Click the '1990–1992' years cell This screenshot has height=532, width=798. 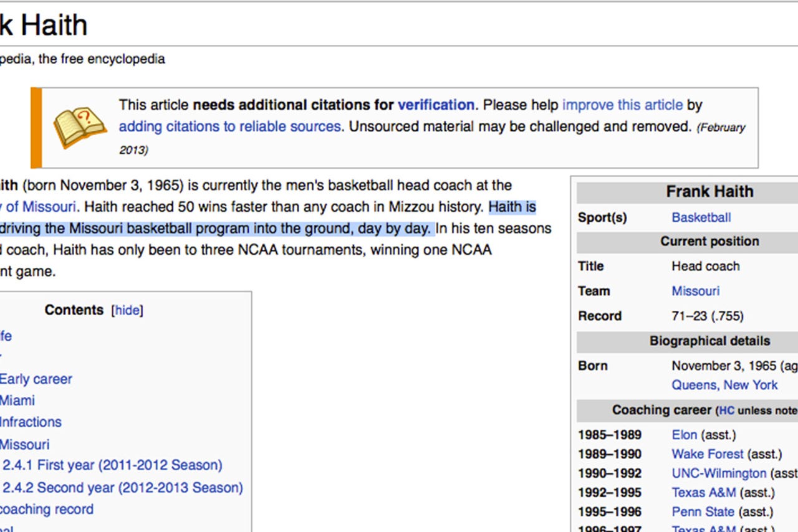[x=610, y=473]
